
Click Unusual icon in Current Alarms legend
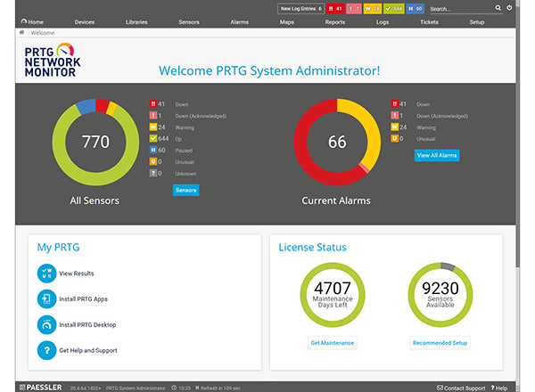[x=394, y=138]
